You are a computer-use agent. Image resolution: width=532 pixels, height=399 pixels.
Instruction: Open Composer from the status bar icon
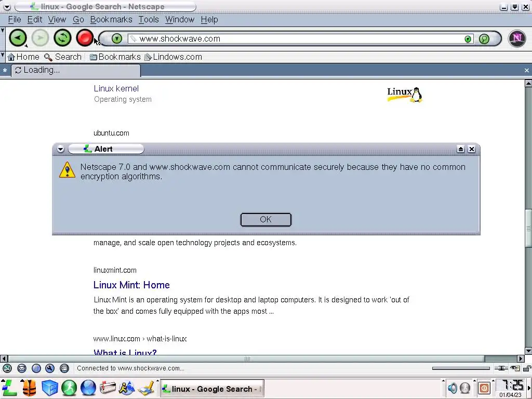pos(50,368)
